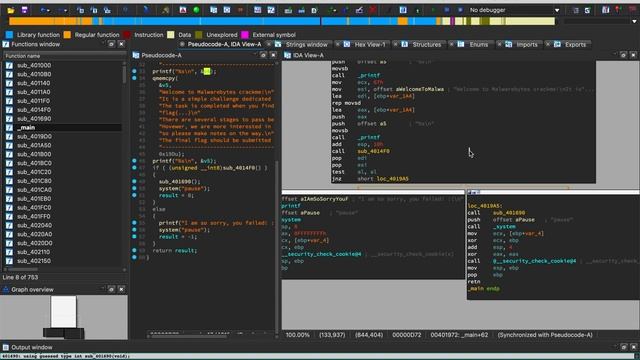Click the Regular function orange swatch
The image size is (640, 360).
(67, 35)
